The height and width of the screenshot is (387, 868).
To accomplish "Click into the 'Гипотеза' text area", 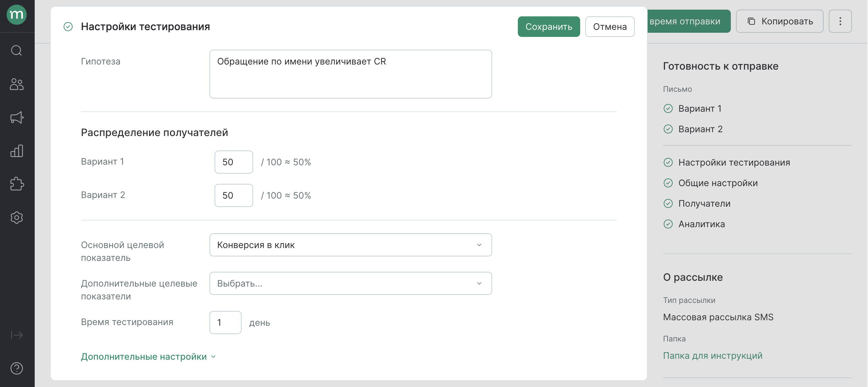I will tap(350, 74).
